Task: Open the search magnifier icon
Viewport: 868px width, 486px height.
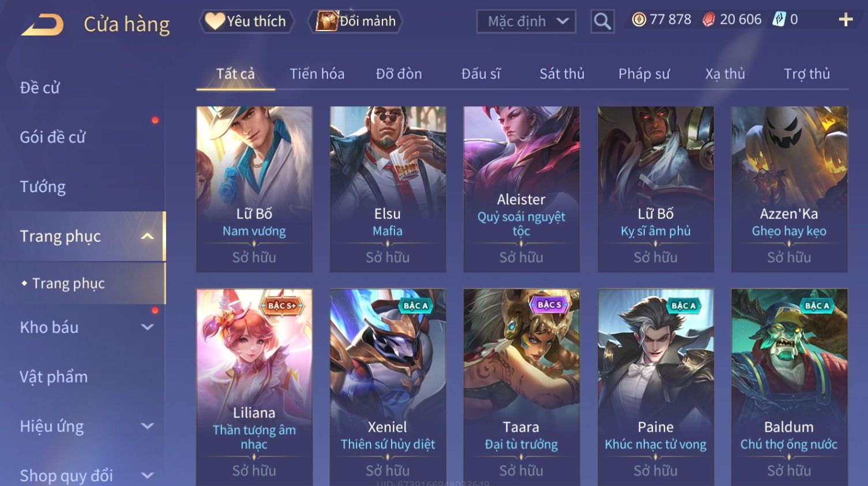Action: click(602, 21)
